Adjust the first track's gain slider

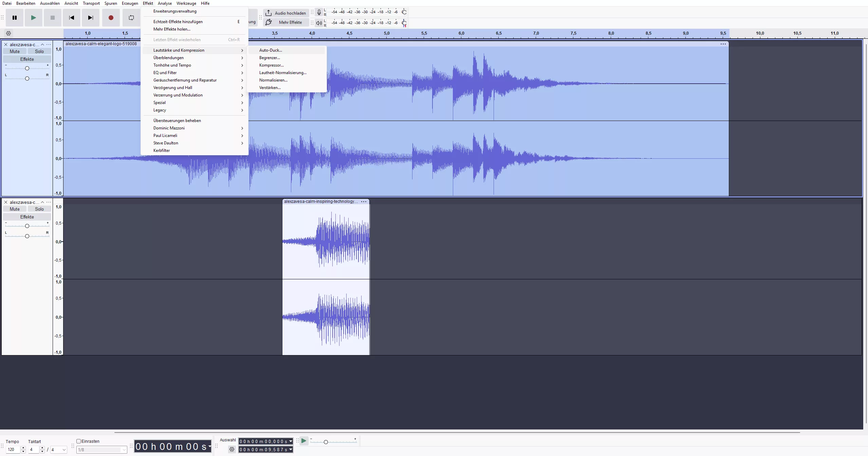27,68
